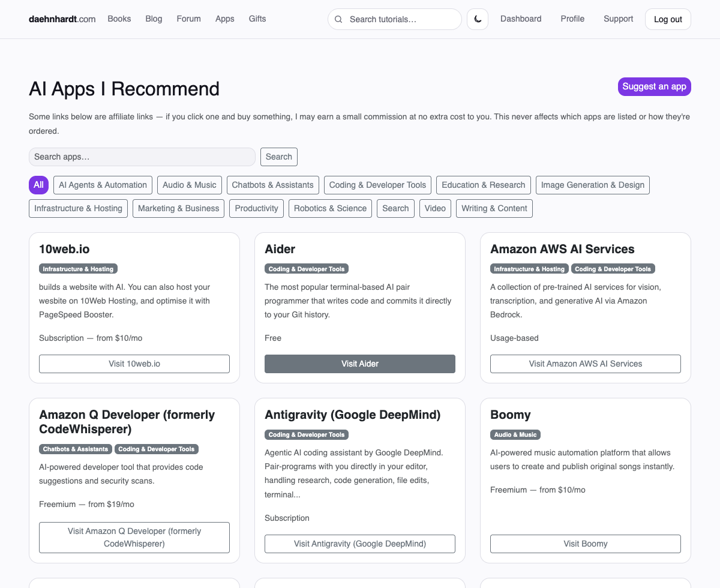Click the Visit Boomy button
Viewport: 720px width, 588px height.
[586, 544]
